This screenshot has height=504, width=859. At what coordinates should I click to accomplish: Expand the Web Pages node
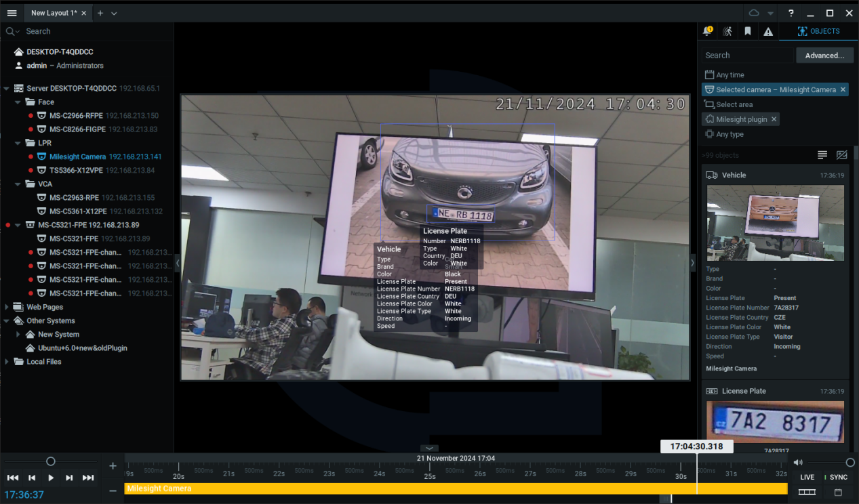[x=7, y=307]
